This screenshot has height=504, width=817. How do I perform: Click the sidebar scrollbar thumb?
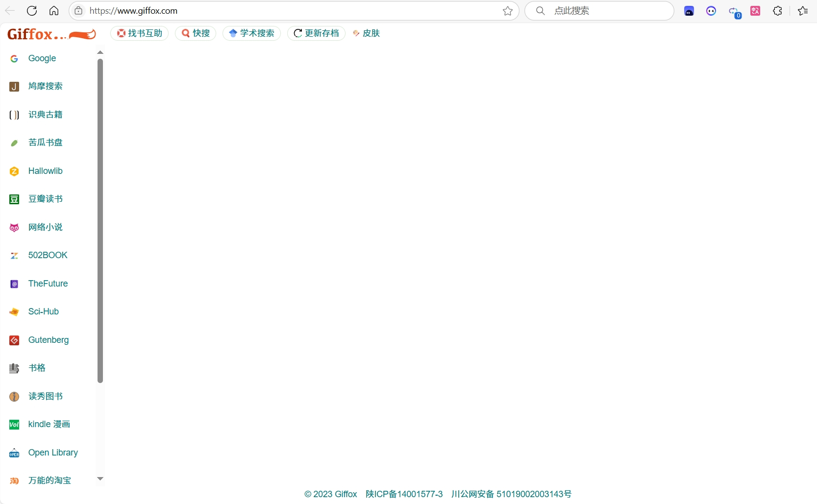pyautogui.click(x=100, y=220)
